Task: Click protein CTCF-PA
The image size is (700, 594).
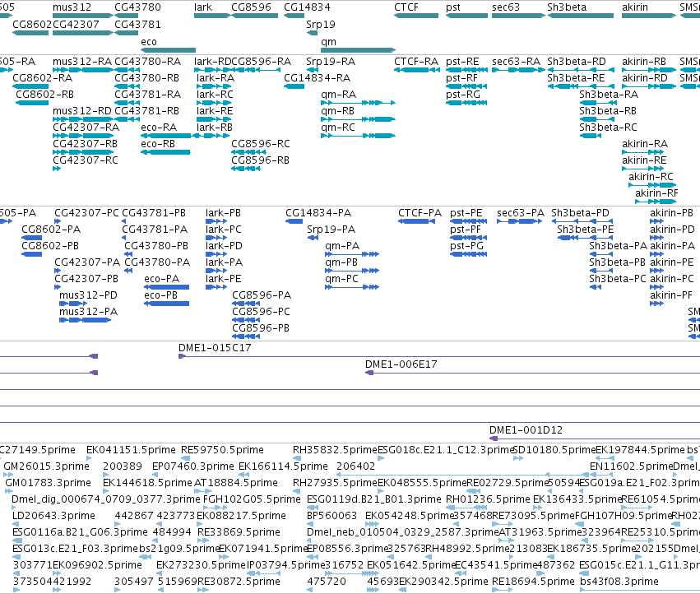Action: (420, 213)
